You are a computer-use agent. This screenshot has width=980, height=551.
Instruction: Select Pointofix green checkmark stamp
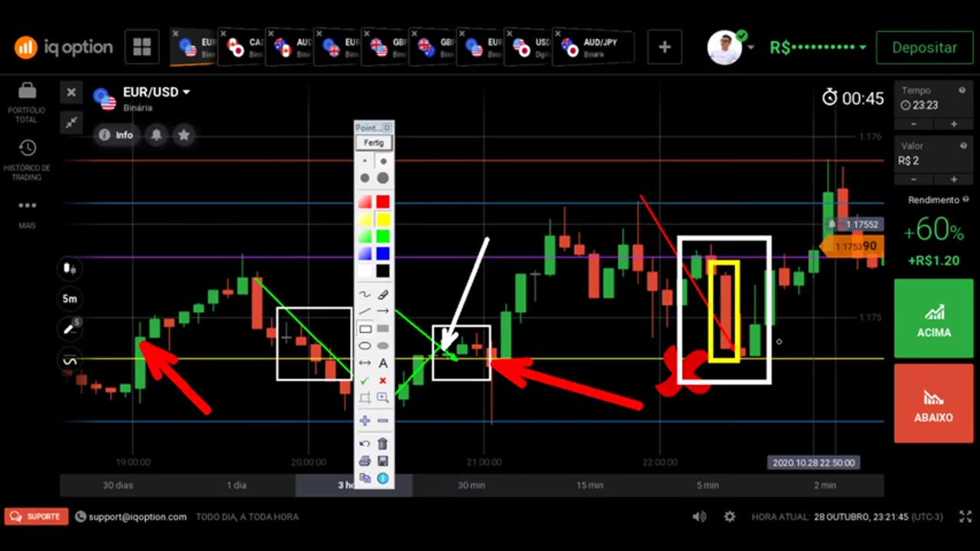[365, 380]
